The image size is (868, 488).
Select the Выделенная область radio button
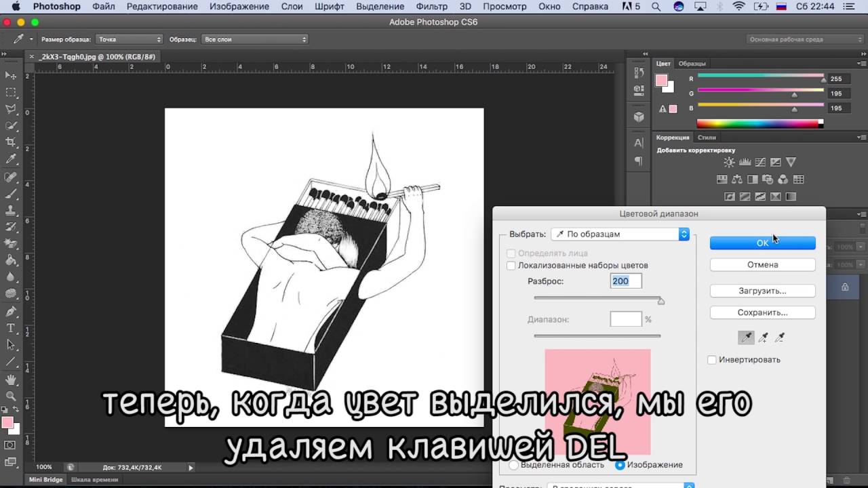[513, 465]
